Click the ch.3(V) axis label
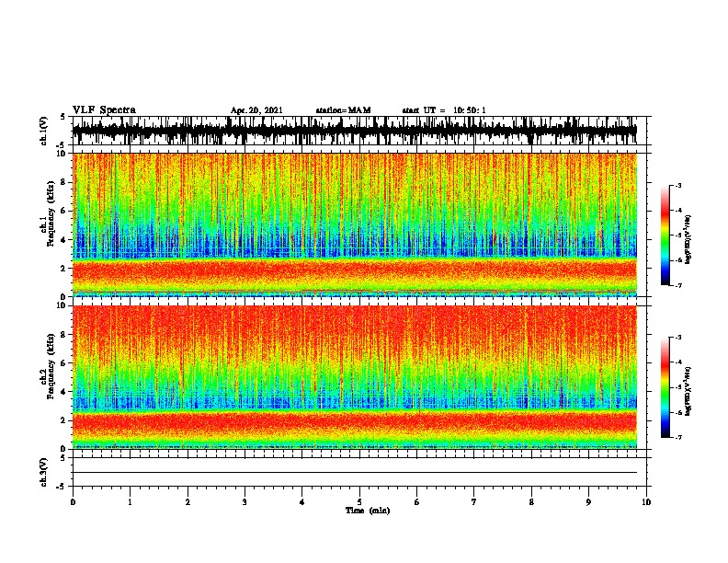 pos(44,472)
